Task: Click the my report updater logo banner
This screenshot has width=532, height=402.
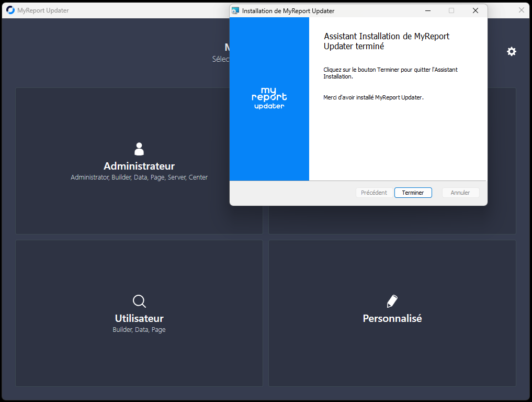Action: click(x=269, y=99)
